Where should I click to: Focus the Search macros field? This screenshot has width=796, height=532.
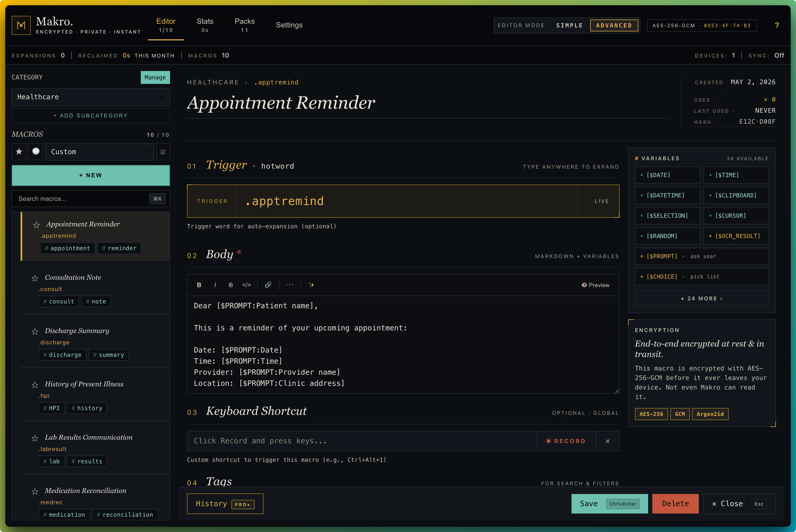(x=91, y=199)
